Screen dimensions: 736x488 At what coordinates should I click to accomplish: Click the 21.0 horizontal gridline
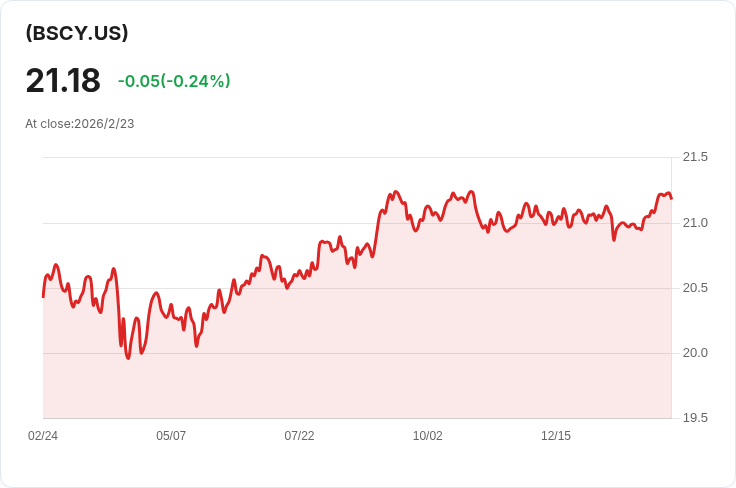click(357, 223)
